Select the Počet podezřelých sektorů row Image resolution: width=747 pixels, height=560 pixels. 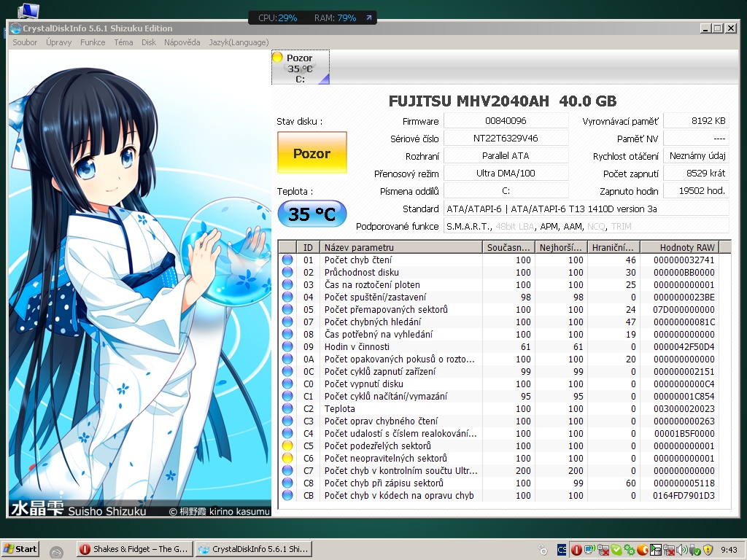coord(498,446)
